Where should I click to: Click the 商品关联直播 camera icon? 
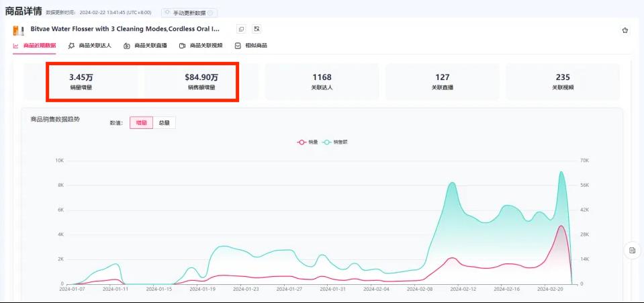click(x=127, y=46)
